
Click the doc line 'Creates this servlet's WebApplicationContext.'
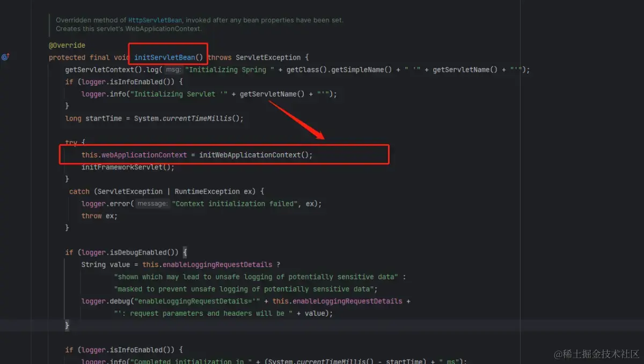[129, 29]
